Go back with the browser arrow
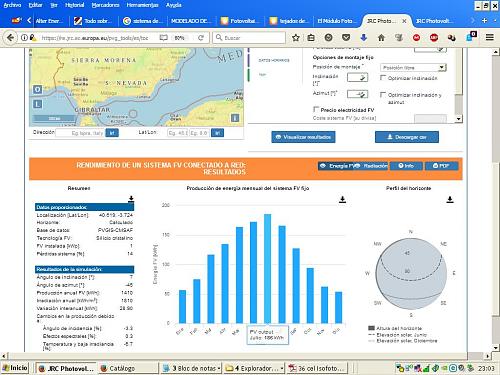 (x=10, y=38)
